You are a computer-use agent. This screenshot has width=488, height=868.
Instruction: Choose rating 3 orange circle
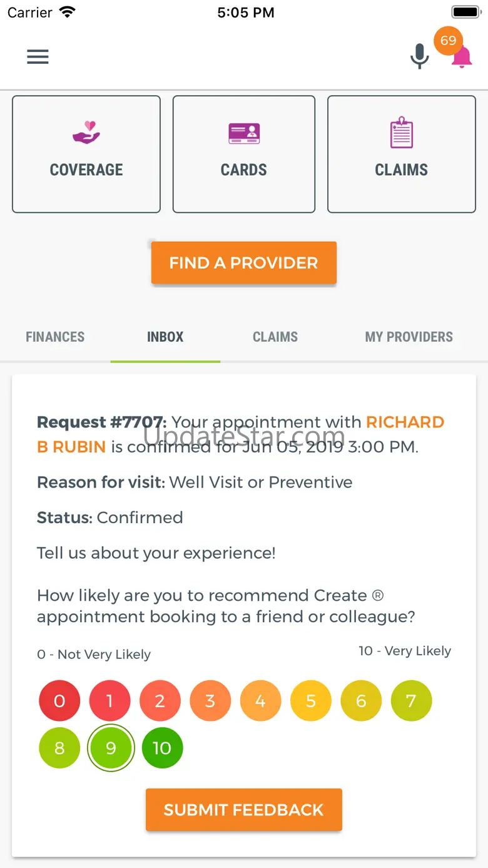[x=210, y=701]
